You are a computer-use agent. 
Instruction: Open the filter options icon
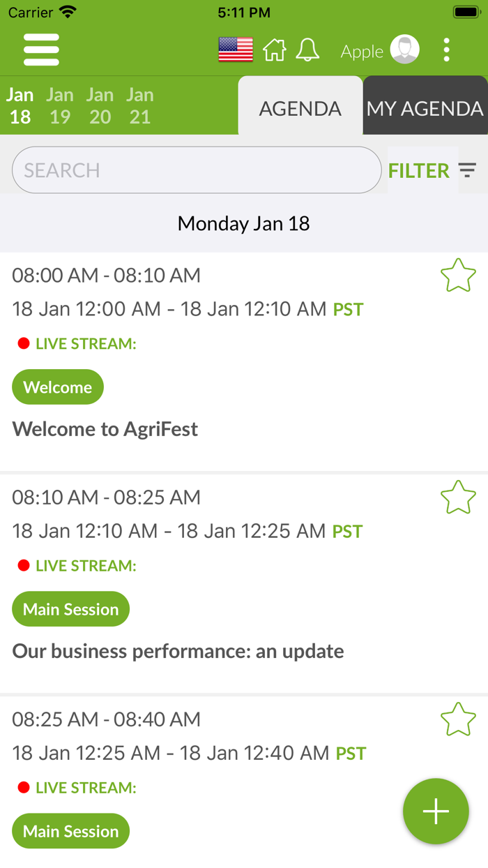click(467, 170)
